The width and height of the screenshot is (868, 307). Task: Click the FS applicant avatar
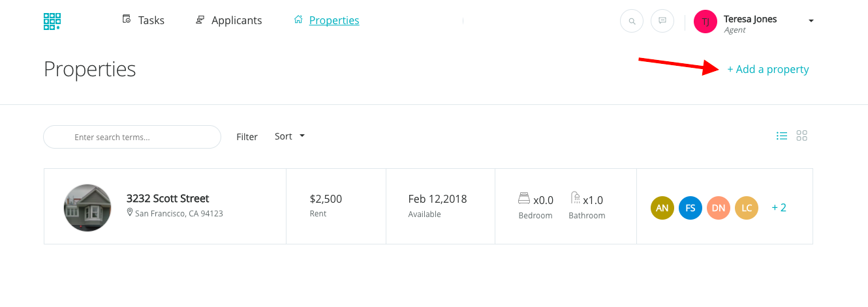690,208
